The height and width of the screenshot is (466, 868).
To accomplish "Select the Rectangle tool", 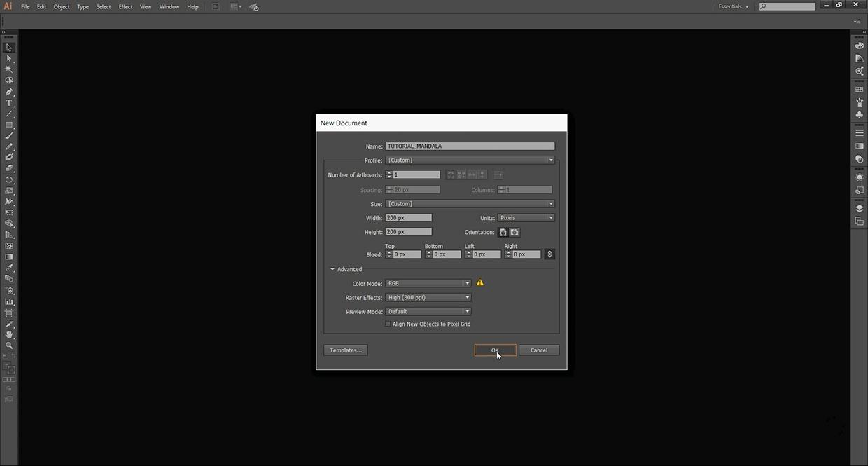I will click(x=9, y=125).
